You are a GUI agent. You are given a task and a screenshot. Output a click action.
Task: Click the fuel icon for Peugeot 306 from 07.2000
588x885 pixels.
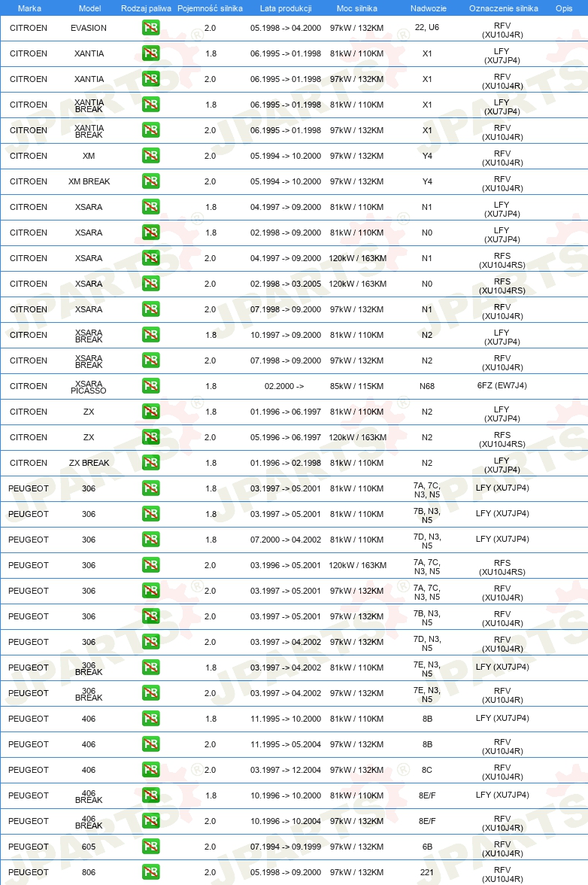pyautogui.click(x=150, y=540)
